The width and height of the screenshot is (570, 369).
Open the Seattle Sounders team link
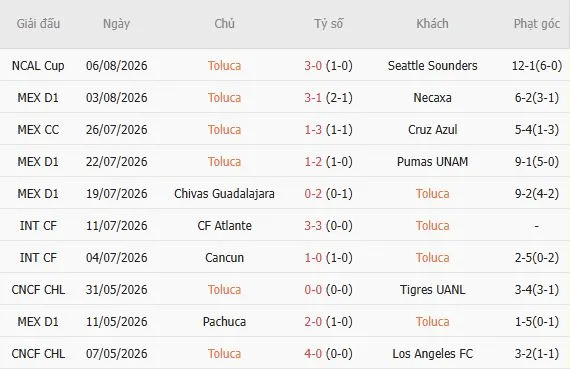coord(432,66)
